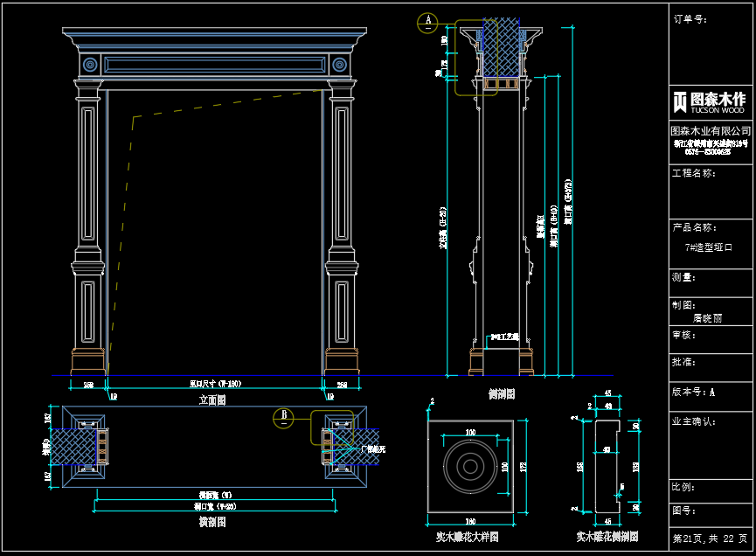
Task: Select the 侧剖图 side section title
Action: click(501, 394)
